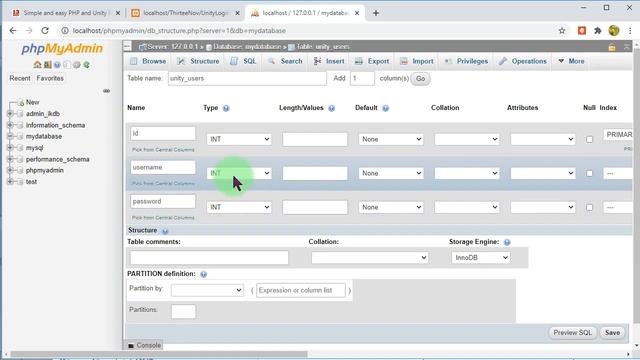The width and height of the screenshot is (640, 360).
Task: Open the Export tab
Action: point(372,61)
